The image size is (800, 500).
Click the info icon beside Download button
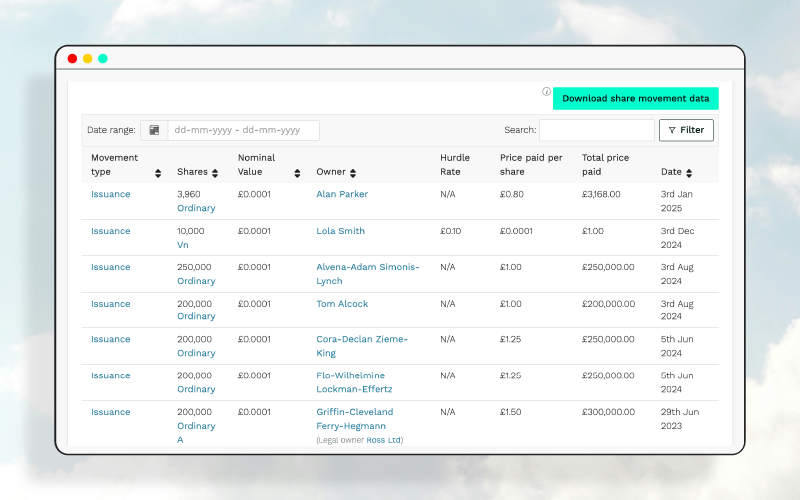546,92
